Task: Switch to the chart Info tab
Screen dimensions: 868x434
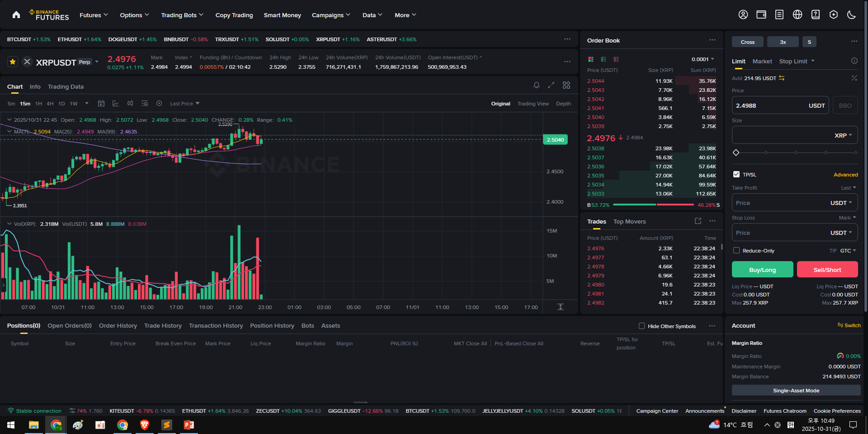Action: point(35,86)
